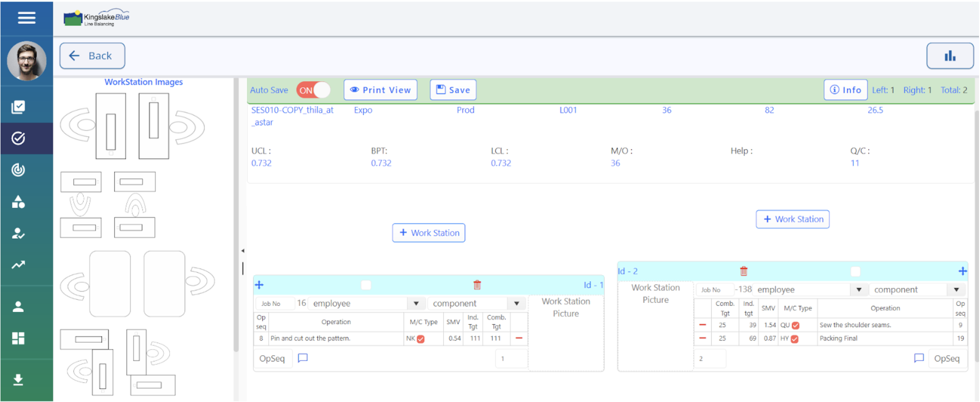Click the Q/C value 11
The height and width of the screenshot is (402, 980).
coord(855,163)
